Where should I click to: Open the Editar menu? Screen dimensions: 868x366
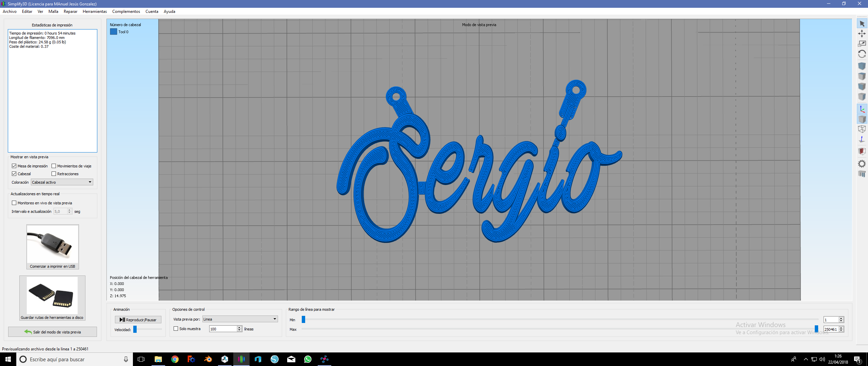coord(27,12)
